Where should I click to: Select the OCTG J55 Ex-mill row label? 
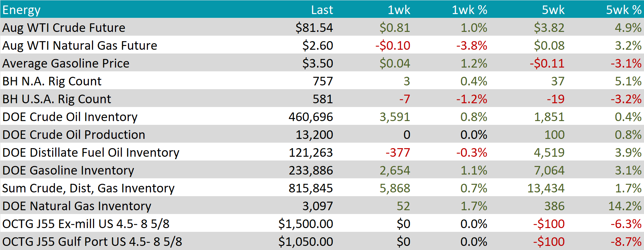click(86, 224)
